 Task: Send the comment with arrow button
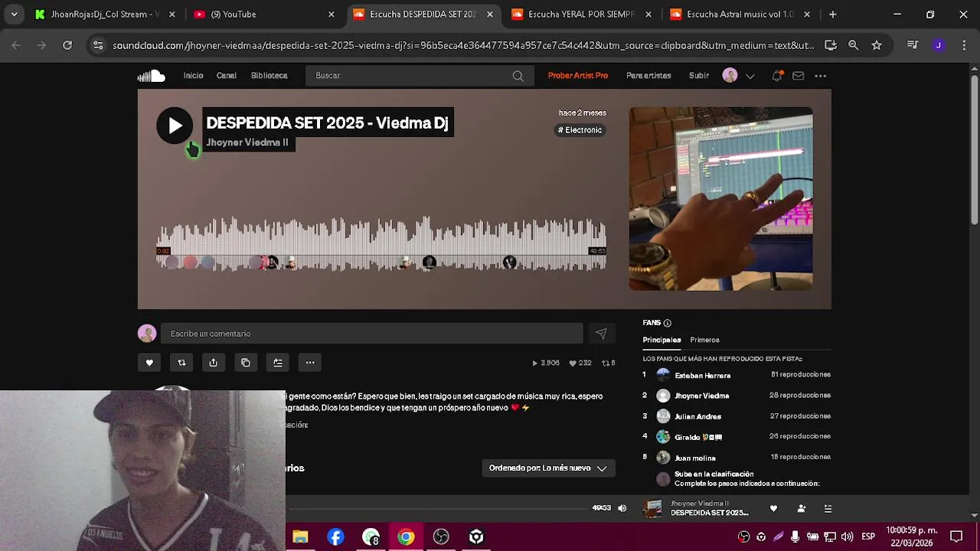pyautogui.click(x=601, y=334)
